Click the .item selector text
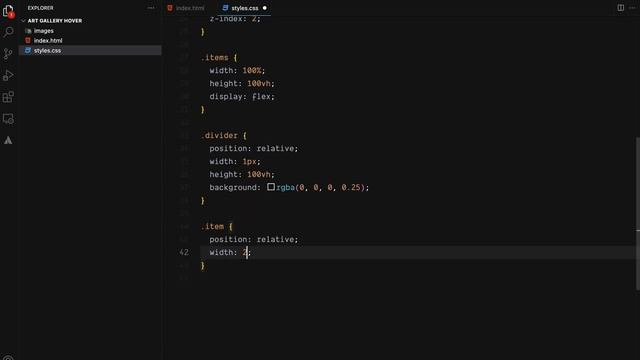This screenshot has height=360, width=640. (212, 227)
